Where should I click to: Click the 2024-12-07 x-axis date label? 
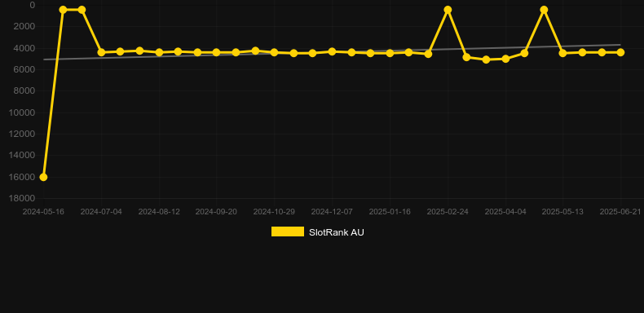[332, 212]
